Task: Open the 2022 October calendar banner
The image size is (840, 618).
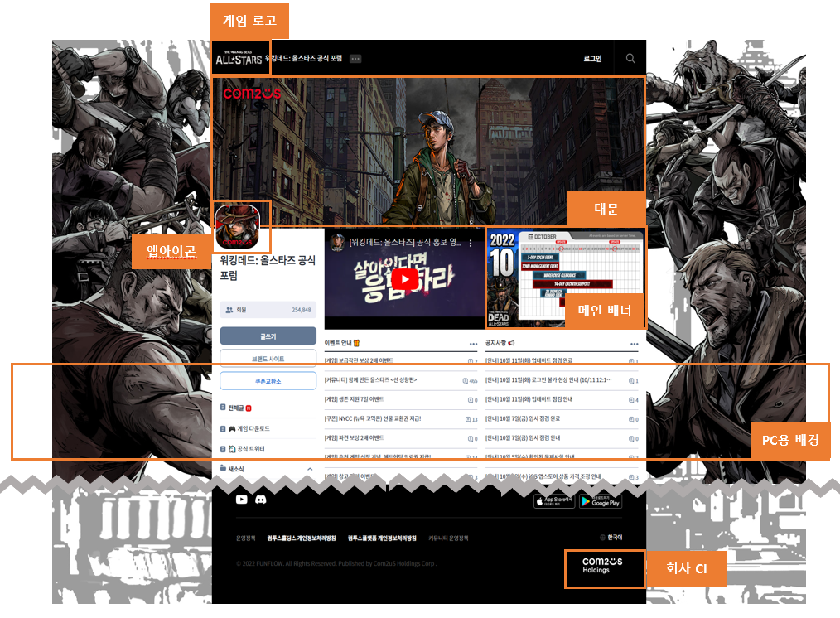Action: coord(565,278)
